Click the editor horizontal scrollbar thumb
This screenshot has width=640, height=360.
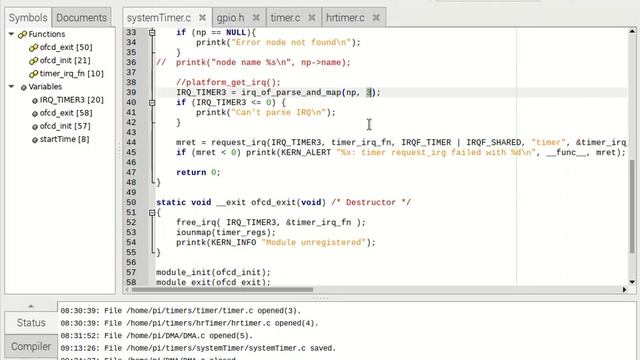point(222,290)
